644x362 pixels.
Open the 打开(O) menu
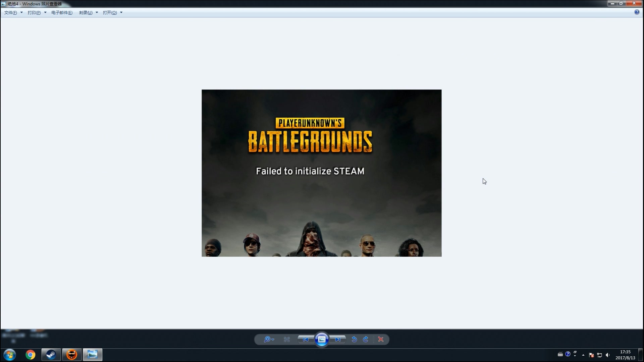[x=110, y=13]
